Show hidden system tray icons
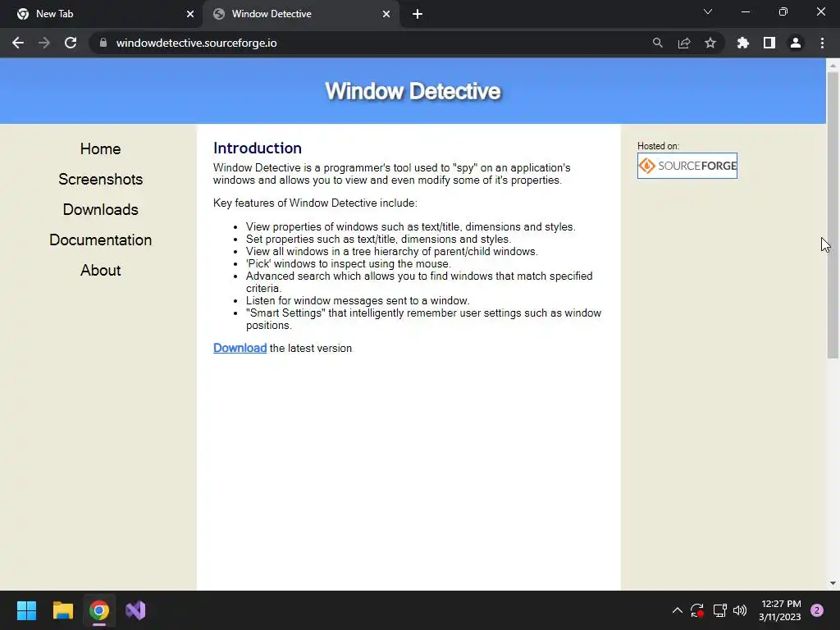The image size is (840, 630). click(x=677, y=610)
